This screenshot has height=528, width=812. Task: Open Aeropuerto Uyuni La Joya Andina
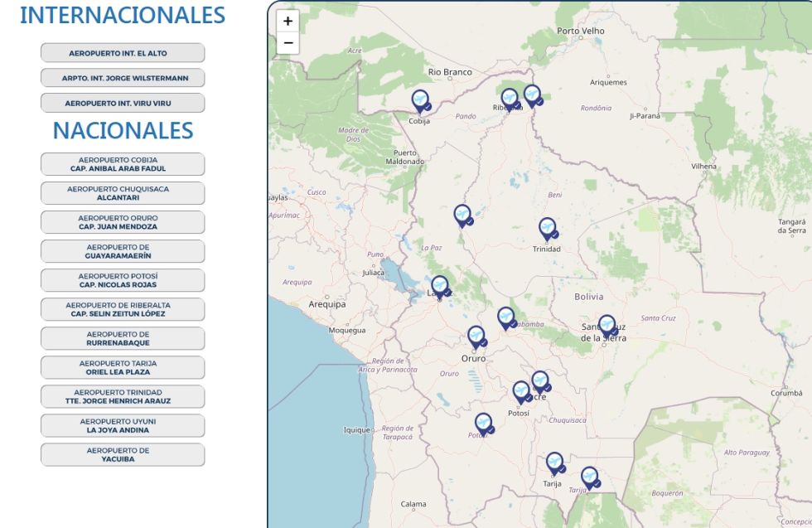[123, 425]
